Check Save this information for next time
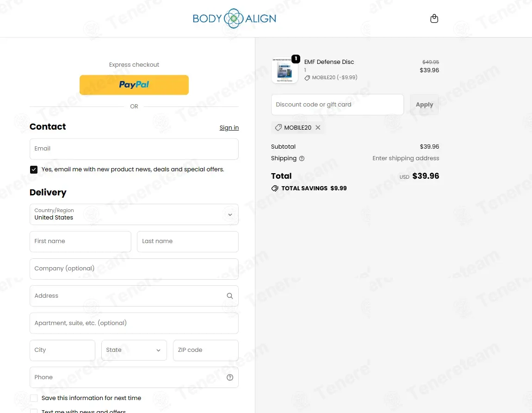 click(x=34, y=398)
